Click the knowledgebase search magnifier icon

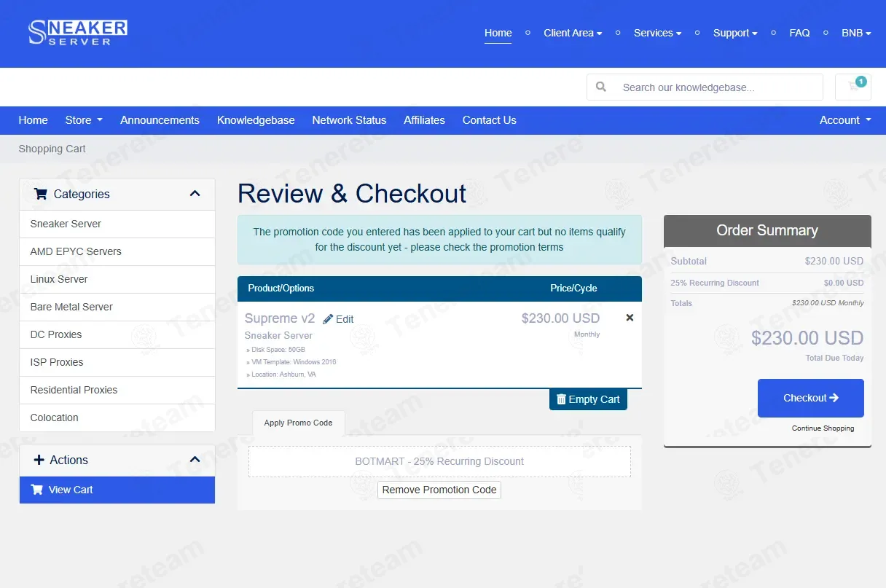[x=601, y=87]
